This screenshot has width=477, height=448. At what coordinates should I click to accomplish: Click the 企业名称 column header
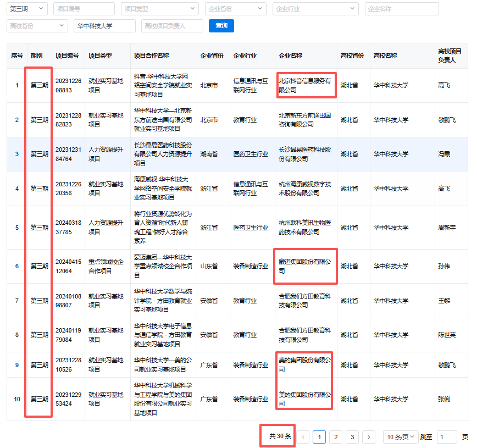point(306,56)
